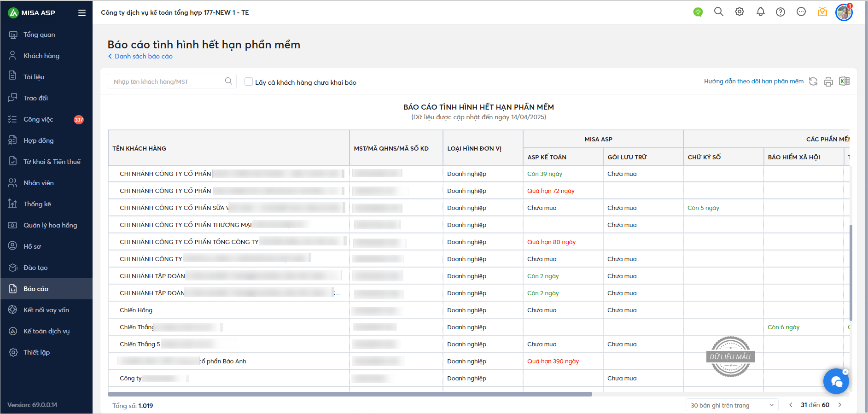This screenshot has height=414, width=868.
Task: Click the 337 badge on Công việc
Action: pos(79,120)
